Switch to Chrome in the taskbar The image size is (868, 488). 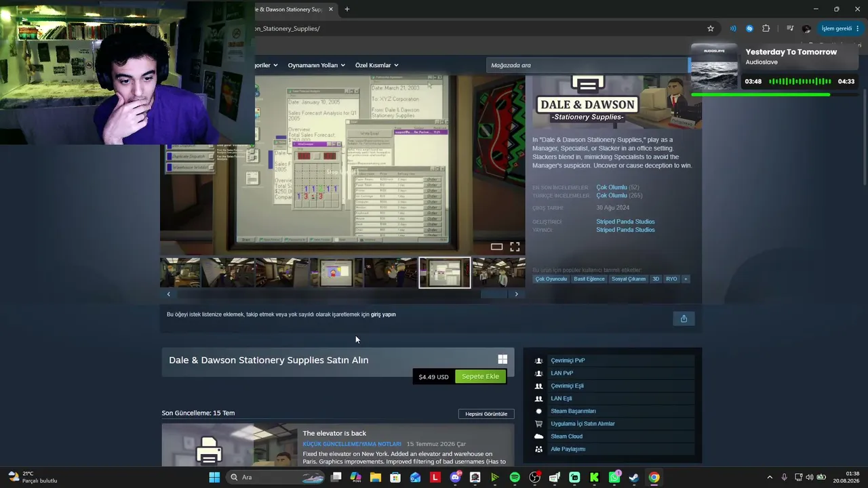pyautogui.click(x=654, y=477)
